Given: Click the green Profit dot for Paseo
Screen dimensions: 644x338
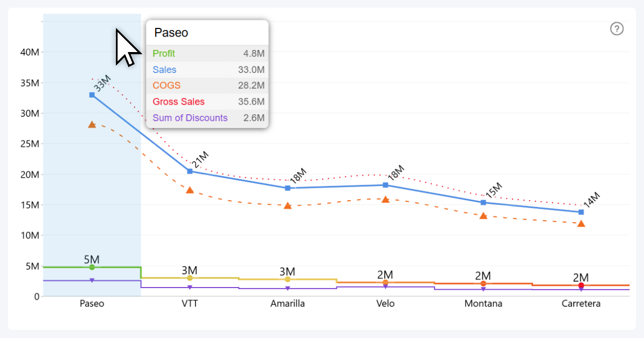Looking at the screenshot, I should click(x=92, y=267).
